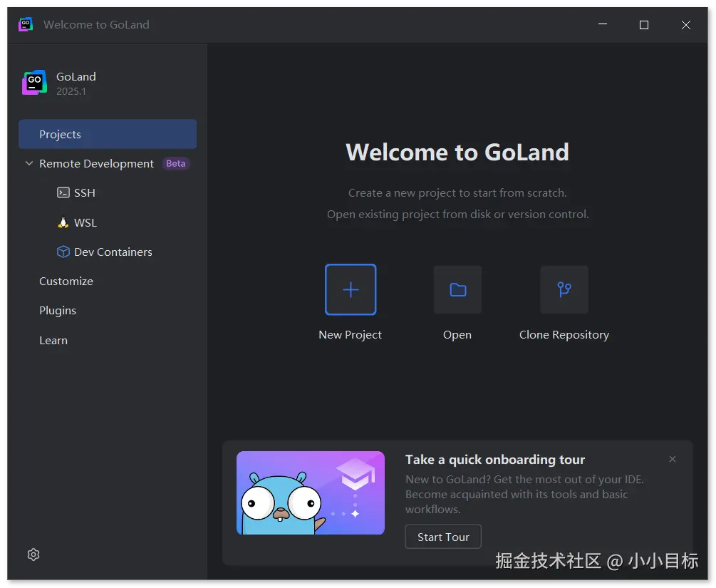Click the Start Tour button
Image resolution: width=716 pixels, height=588 pixels.
click(443, 537)
